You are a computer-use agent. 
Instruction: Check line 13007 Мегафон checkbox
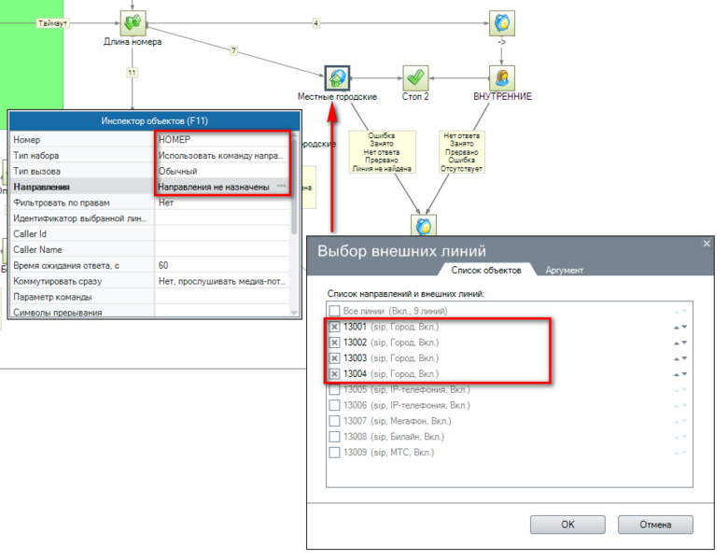click(x=334, y=421)
